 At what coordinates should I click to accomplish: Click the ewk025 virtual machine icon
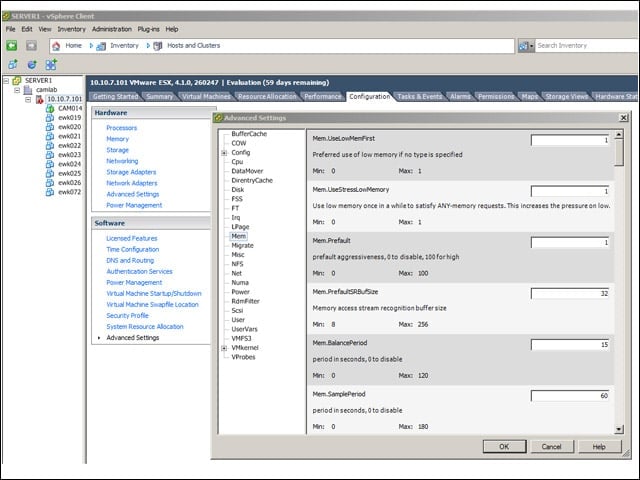pyautogui.click(x=50, y=173)
